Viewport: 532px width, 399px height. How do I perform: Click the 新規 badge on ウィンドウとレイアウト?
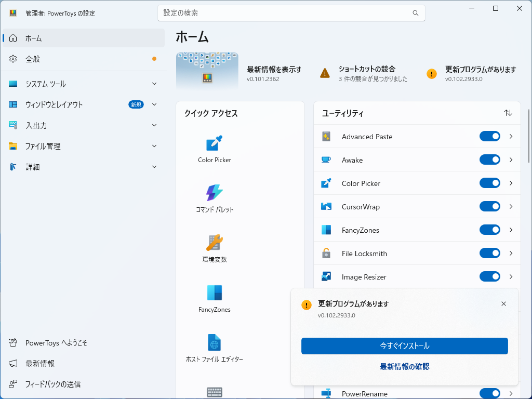click(x=136, y=104)
